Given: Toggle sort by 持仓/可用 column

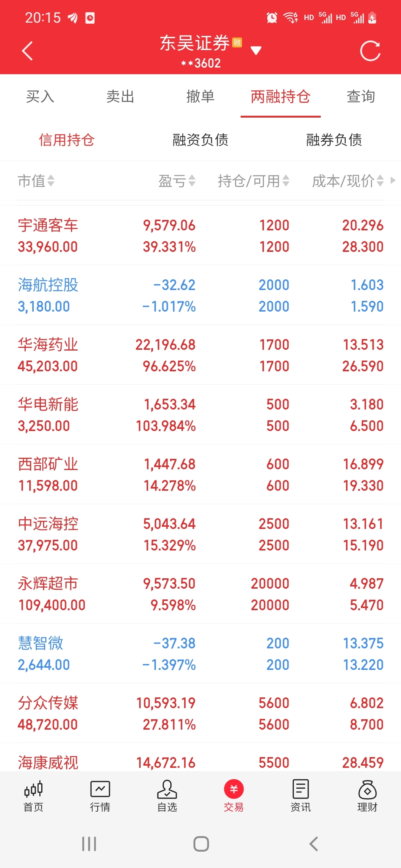Looking at the screenshot, I should [254, 181].
